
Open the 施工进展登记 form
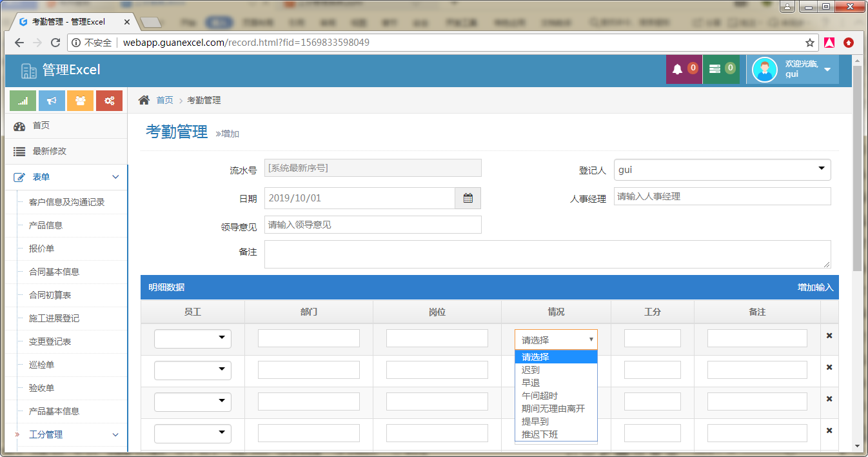[54, 318]
